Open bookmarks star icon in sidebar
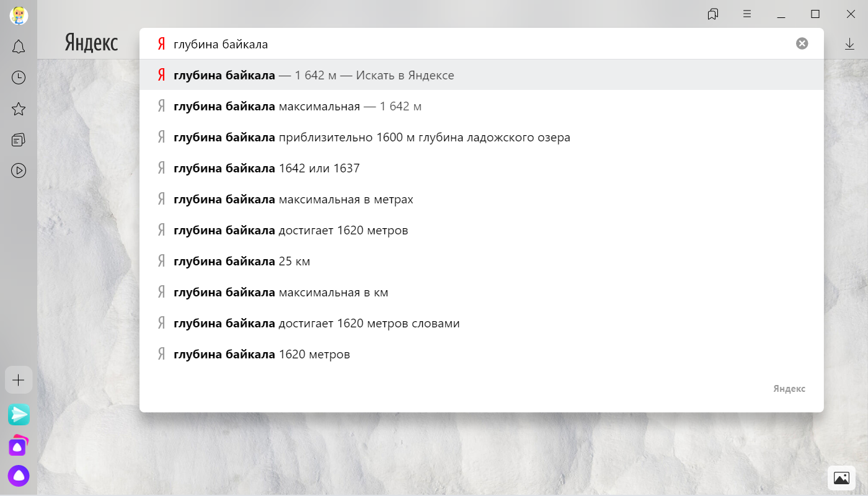 [x=19, y=109]
